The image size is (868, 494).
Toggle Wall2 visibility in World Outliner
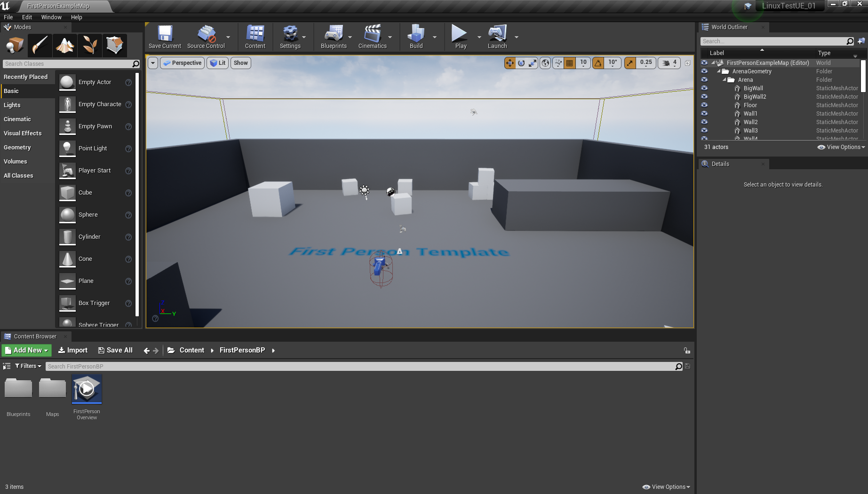click(x=704, y=122)
